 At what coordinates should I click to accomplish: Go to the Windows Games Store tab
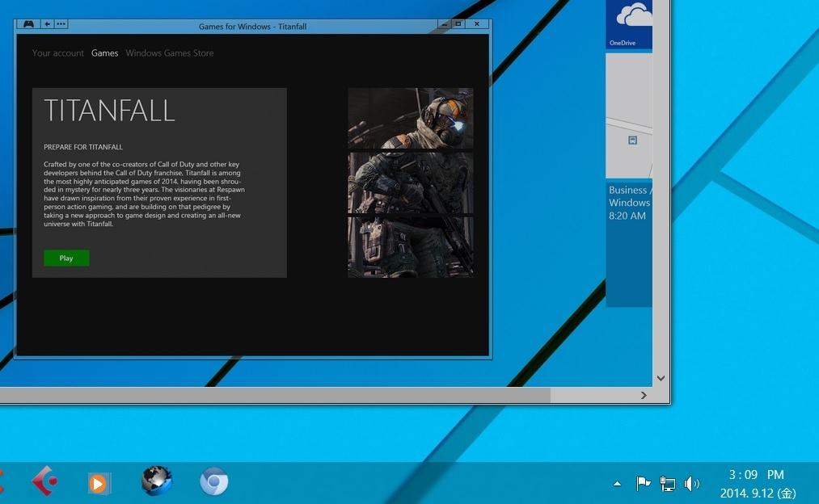170,53
